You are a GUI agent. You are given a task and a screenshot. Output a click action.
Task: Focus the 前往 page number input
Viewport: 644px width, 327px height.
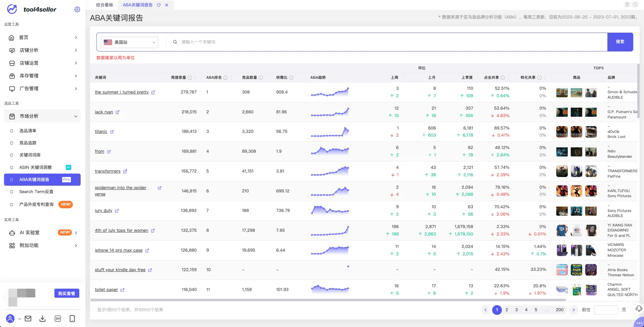click(606, 310)
